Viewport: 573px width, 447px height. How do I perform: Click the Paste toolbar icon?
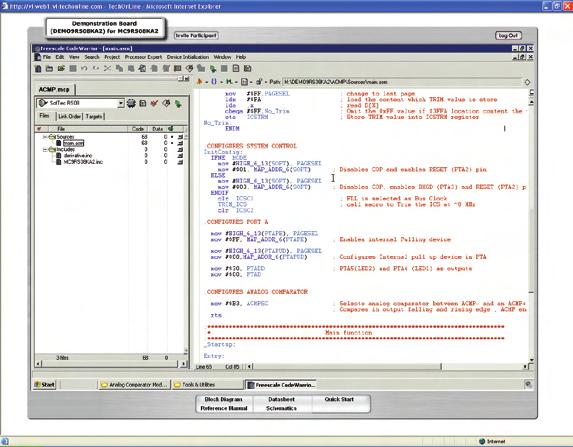tap(131, 68)
